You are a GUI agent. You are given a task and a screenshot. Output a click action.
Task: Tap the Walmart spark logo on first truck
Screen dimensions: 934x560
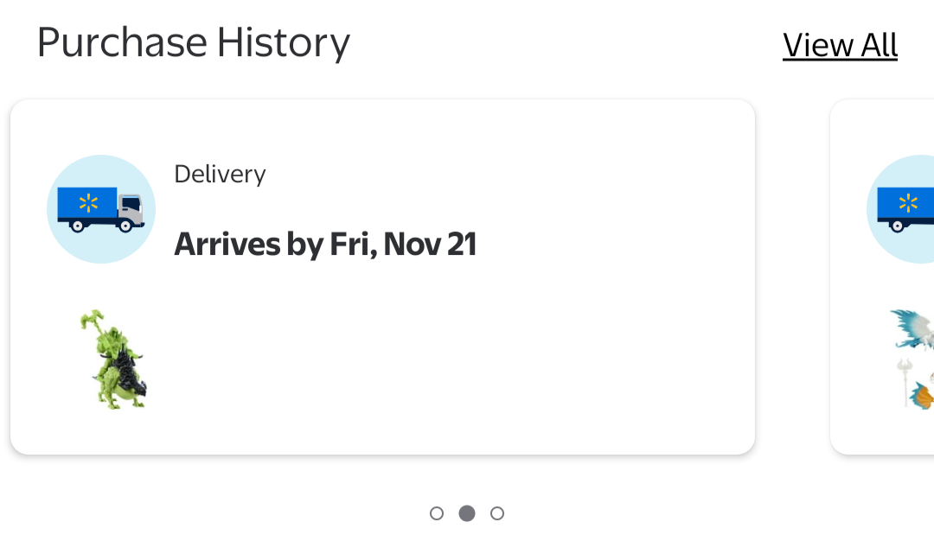pyautogui.click(x=88, y=204)
